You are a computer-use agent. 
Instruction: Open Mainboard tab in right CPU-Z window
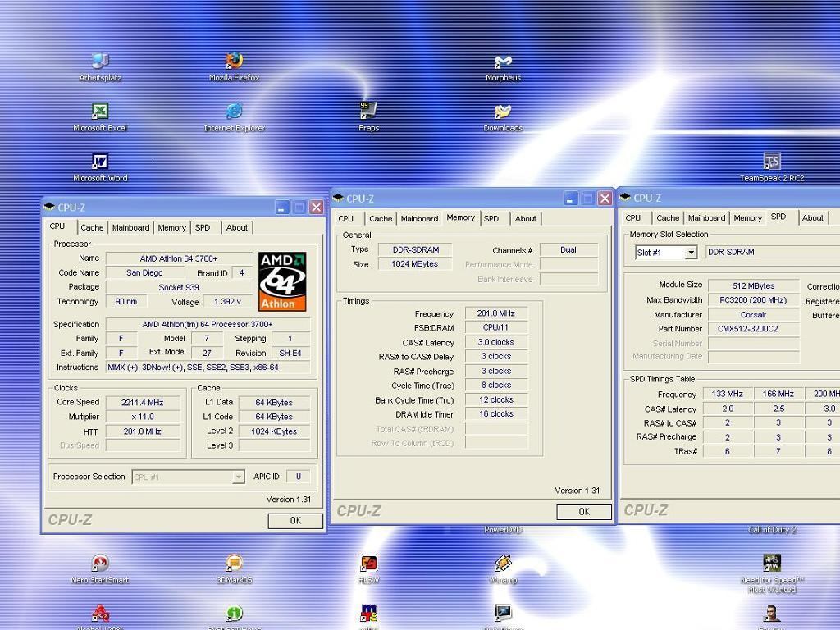point(706,218)
